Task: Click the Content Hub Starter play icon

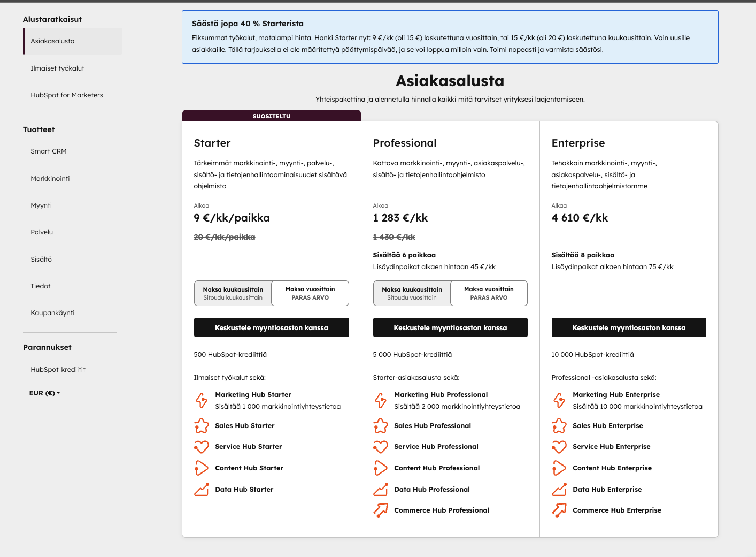Action: [202, 468]
